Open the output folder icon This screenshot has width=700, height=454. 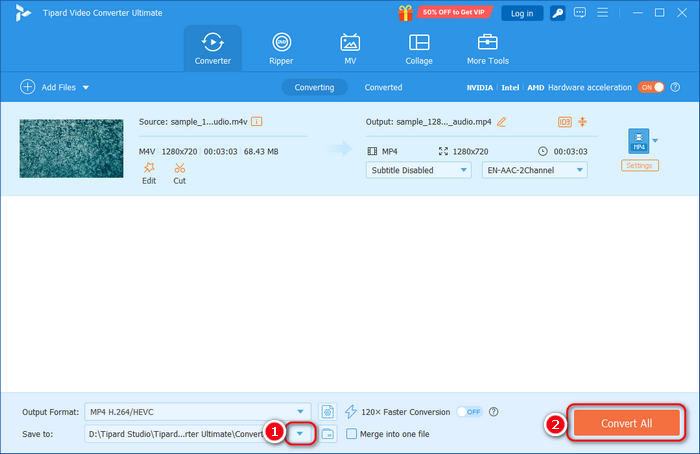328,434
